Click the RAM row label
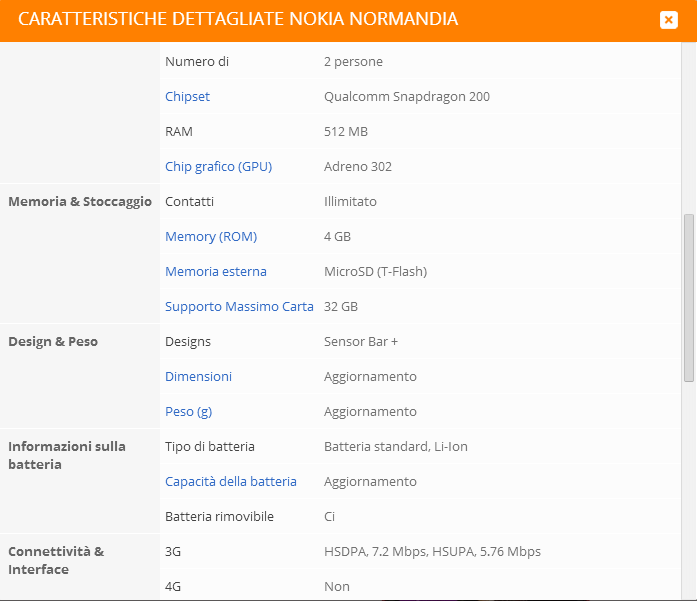The height and width of the screenshot is (601, 697). (x=179, y=132)
